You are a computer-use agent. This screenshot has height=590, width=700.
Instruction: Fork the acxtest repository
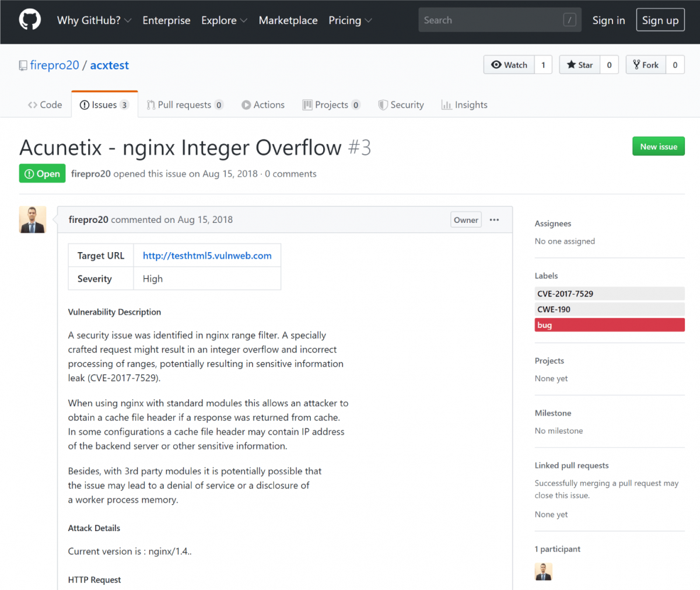646,65
